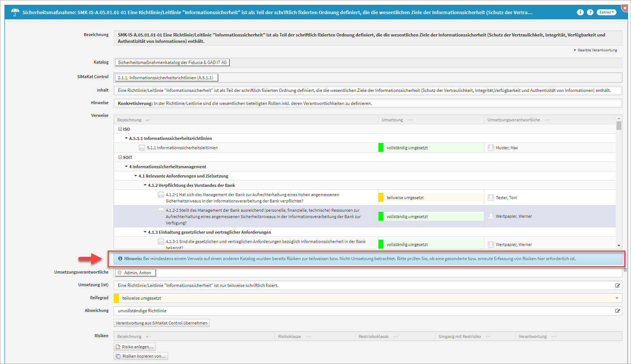Click the Risiko anlegen button
This screenshot has height=364, width=631.
click(x=134, y=347)
